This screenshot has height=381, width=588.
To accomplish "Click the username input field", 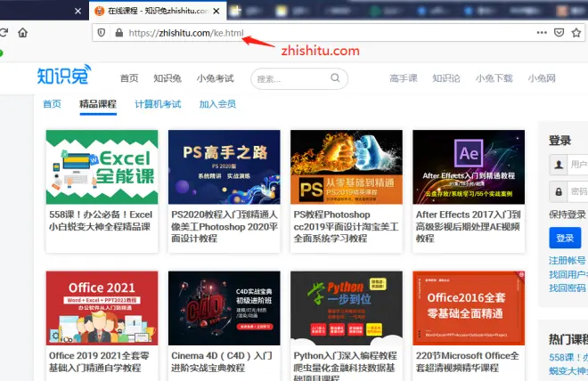I will (x=577, y=165).
